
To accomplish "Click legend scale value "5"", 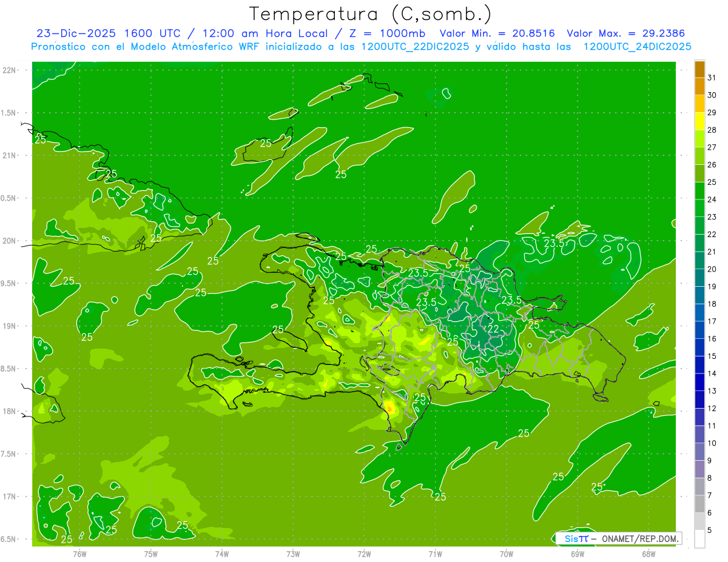I will point(710,530).
